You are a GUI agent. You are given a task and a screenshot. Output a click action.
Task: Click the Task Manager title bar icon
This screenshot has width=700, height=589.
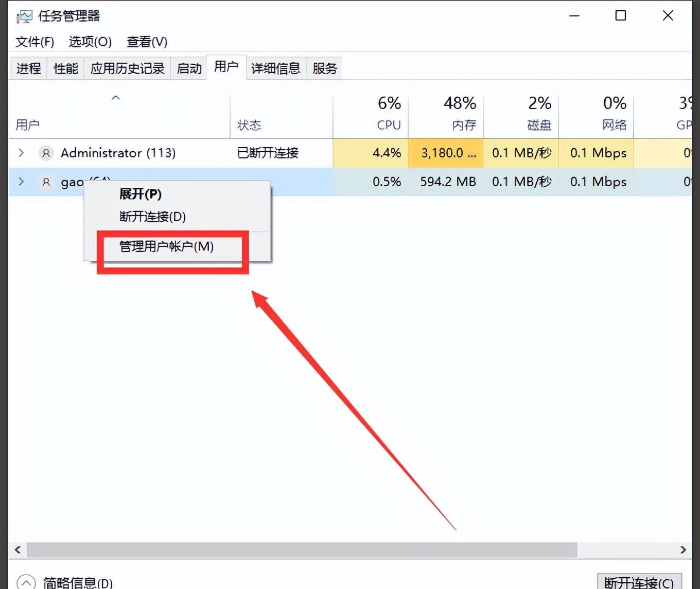coord(24,16)
